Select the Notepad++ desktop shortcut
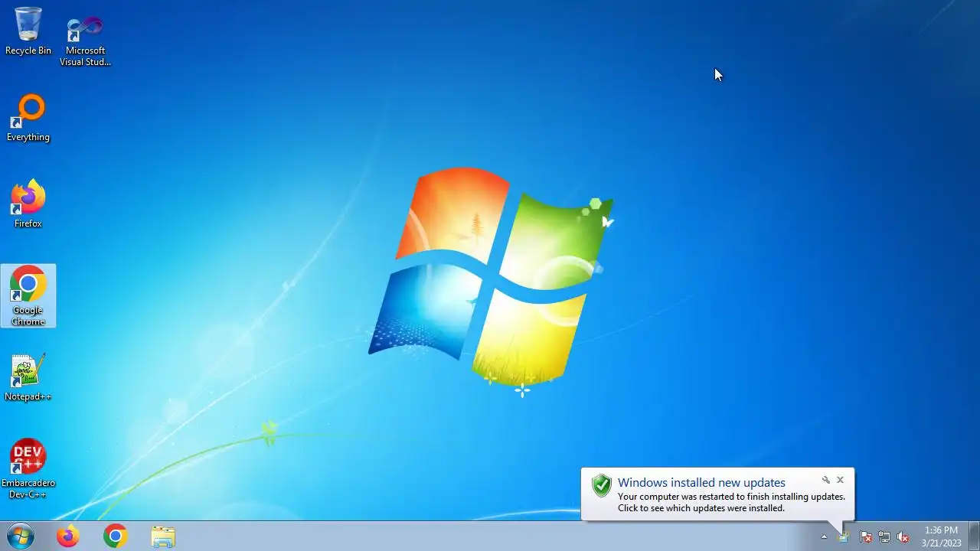980x551 pixels. pos(28,377)
